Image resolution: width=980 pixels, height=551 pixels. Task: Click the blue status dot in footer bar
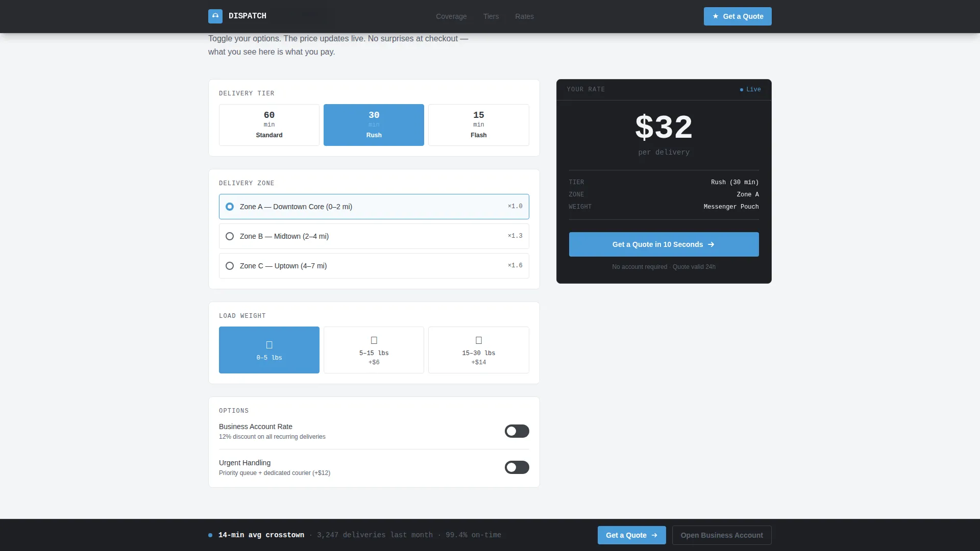(210, 535)
